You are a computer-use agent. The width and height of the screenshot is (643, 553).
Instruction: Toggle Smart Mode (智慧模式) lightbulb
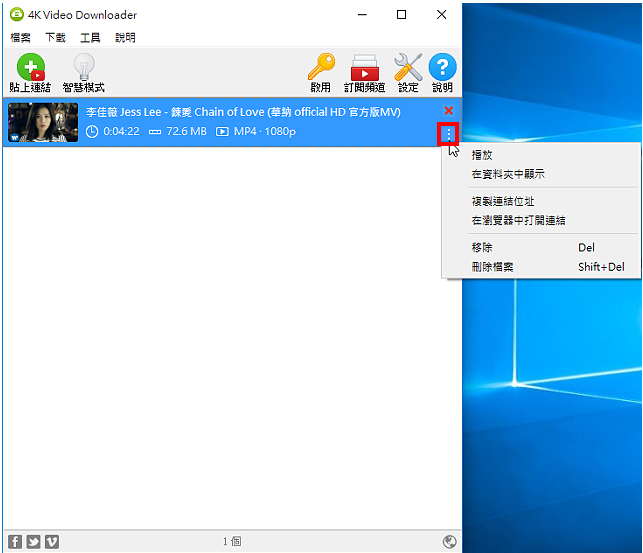(x=84, y=73)
